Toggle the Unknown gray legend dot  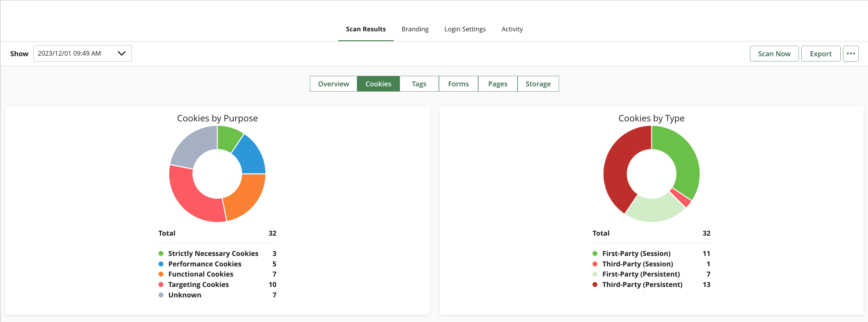coord(161,295)
